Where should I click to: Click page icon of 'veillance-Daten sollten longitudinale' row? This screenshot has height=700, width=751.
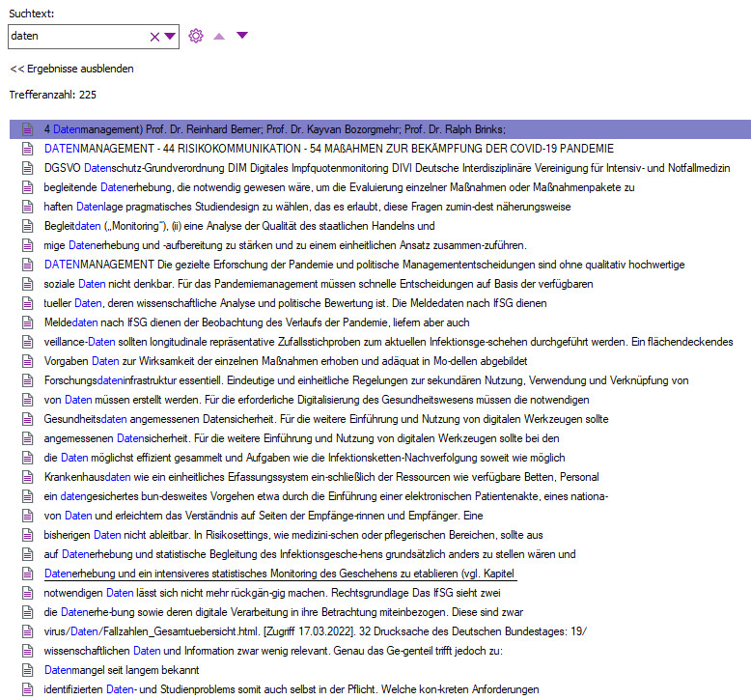28,342
